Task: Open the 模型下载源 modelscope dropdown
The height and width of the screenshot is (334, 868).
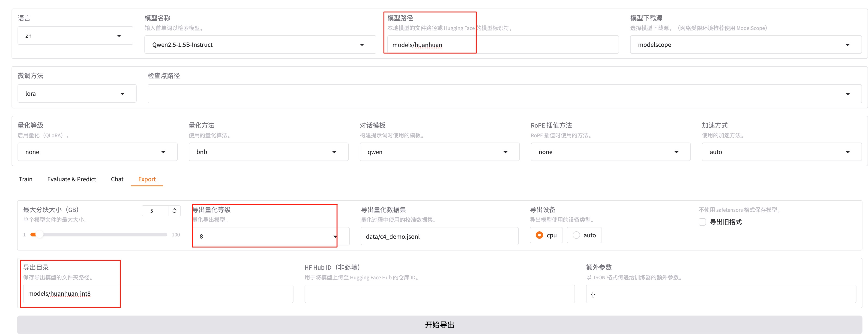Action: tap(746, 45)
